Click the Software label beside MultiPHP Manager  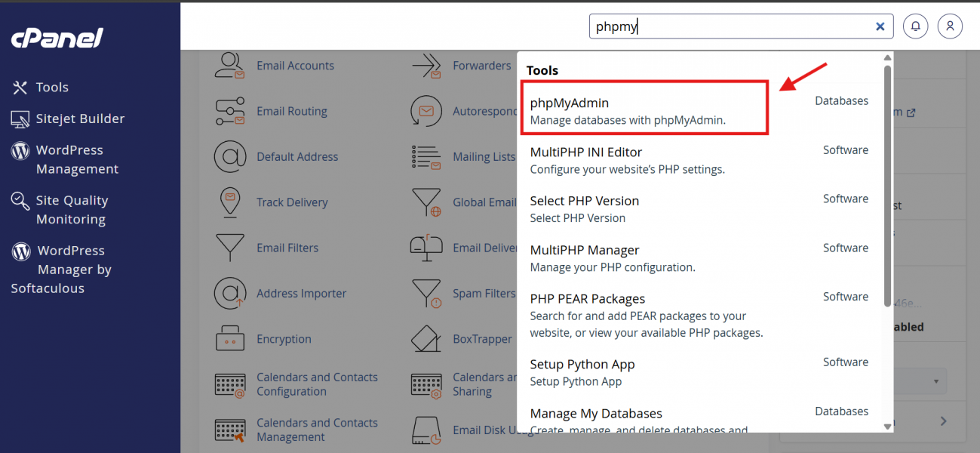(846, 248)
